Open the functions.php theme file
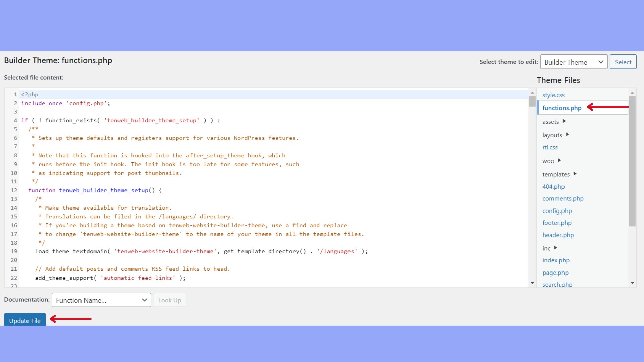 [x=561, y=108]
